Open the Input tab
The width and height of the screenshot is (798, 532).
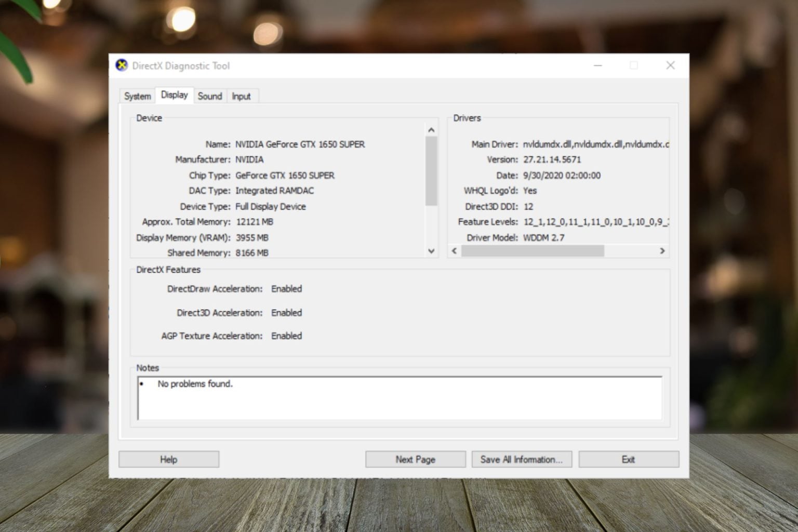tap(242, 96)
